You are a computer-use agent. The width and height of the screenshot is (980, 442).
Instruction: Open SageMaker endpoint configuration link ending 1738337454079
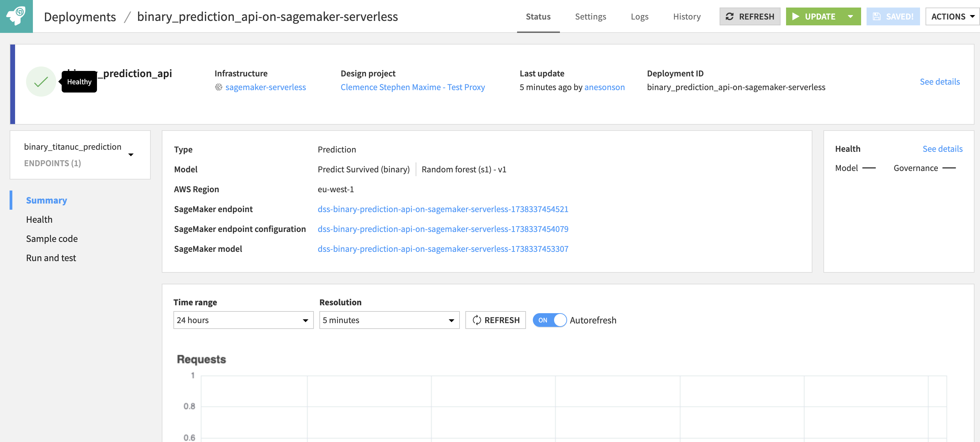[443, 229]
